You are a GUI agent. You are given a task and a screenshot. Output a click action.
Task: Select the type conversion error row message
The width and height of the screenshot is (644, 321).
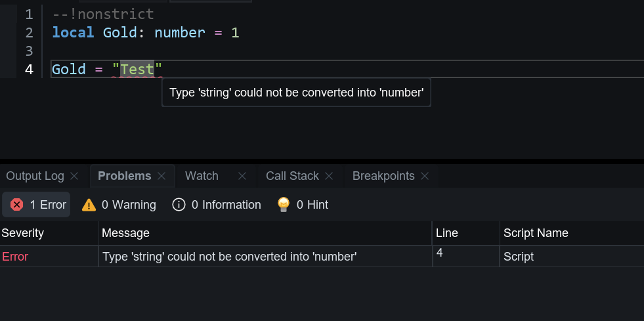point(230,257)
